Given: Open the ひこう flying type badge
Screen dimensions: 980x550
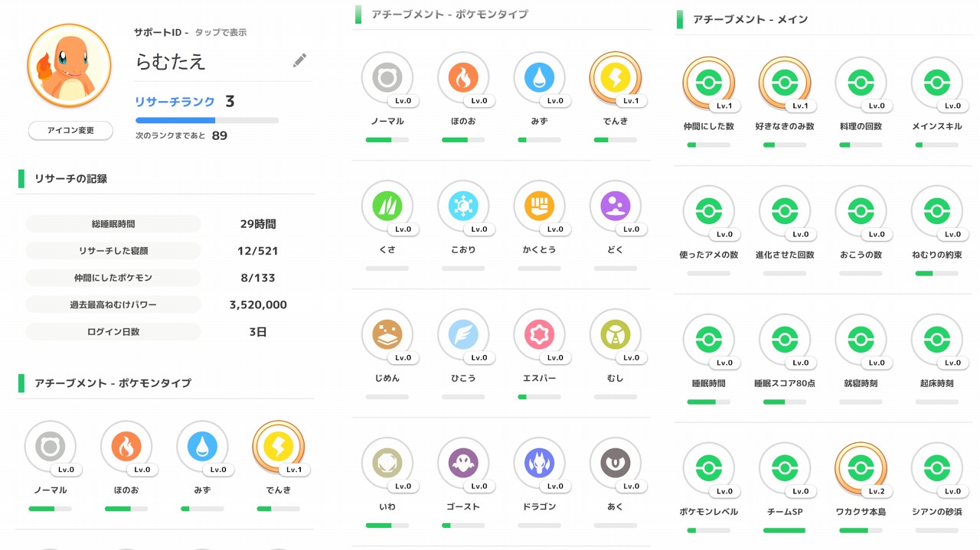Looking at the screenshot, I should point(463,335).
